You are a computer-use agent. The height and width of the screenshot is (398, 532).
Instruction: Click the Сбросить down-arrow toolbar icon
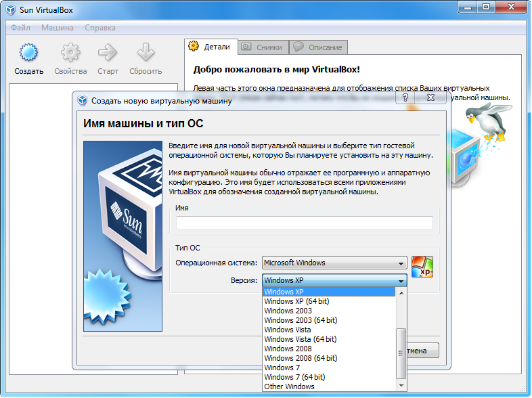tap(146, 52)
